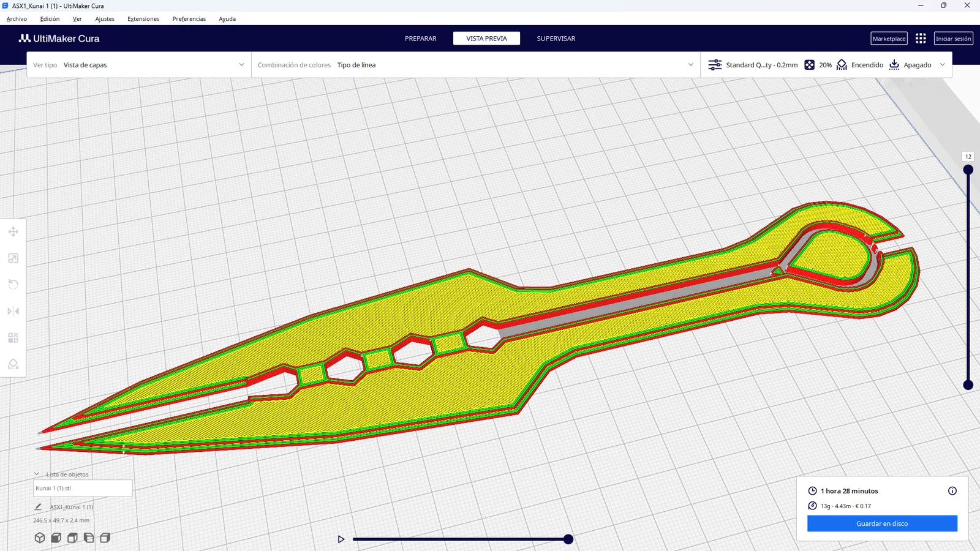Open the Archivo menu
Image resolution: width=980 pixels, height=551 pixels.
(17, 19)
